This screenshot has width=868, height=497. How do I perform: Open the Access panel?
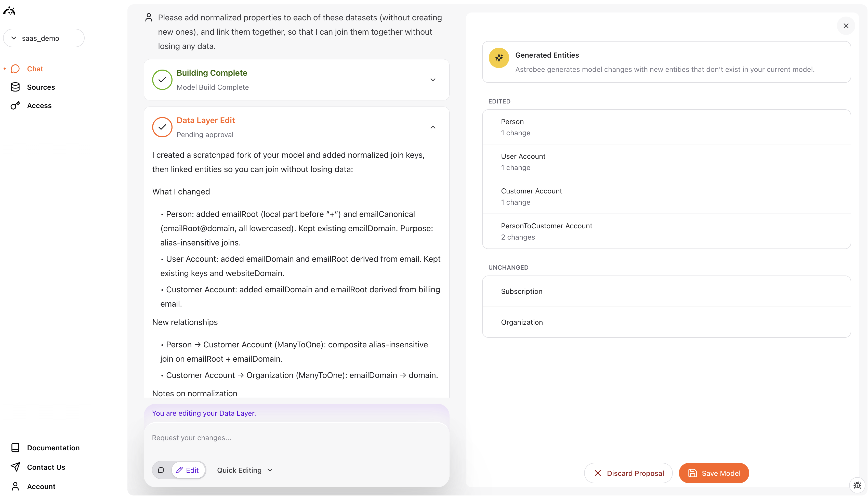pos(39,106)
